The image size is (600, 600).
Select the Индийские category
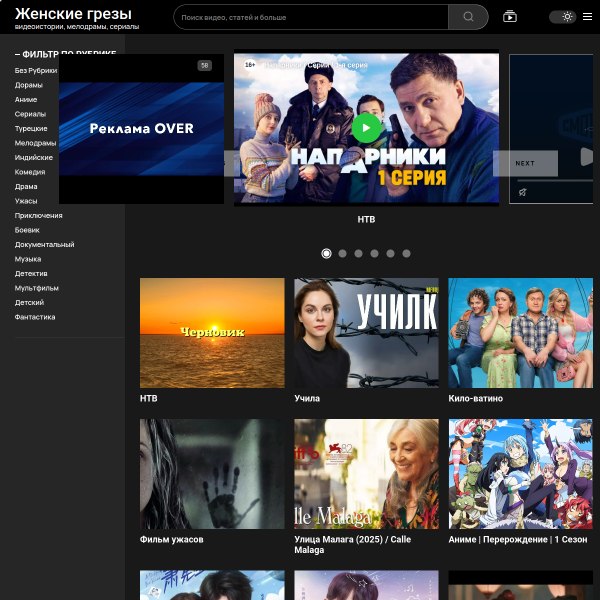34,158
